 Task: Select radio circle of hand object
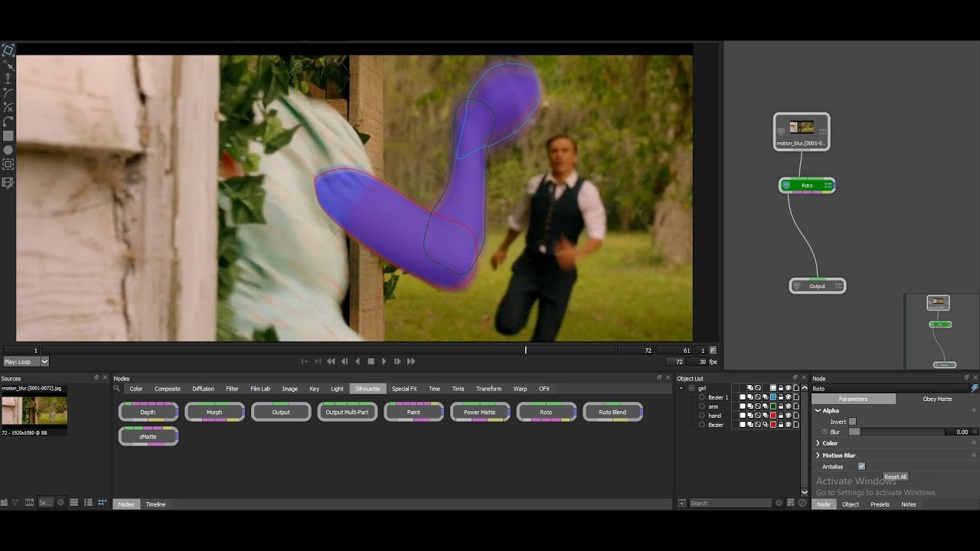[701, 416]
